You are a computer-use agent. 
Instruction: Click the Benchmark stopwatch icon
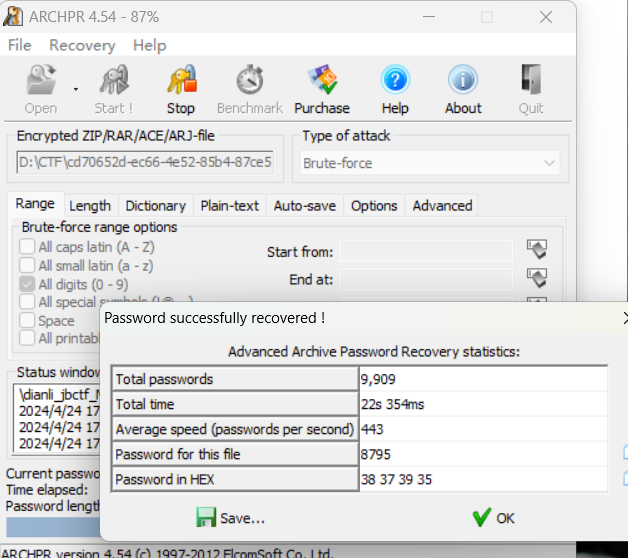coord(250,80)
